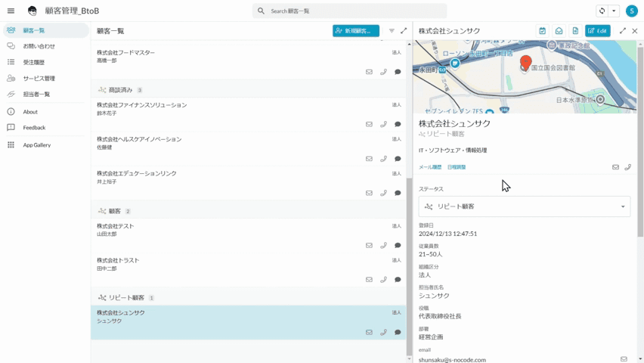Image resolution: width=644 pixels, height=363 pixels.
Task: Open the メール履歴 link
Action: pos(430,167)
